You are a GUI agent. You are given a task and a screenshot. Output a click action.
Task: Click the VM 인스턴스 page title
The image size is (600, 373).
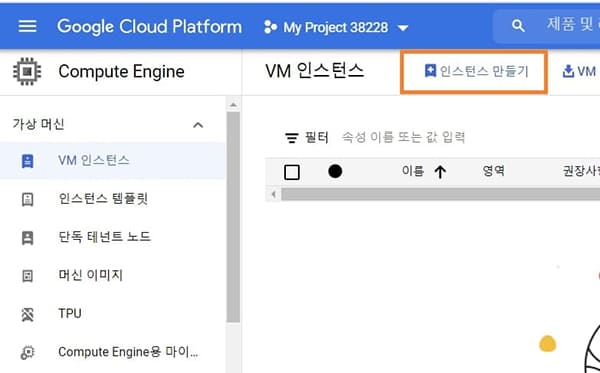[314, 71]
